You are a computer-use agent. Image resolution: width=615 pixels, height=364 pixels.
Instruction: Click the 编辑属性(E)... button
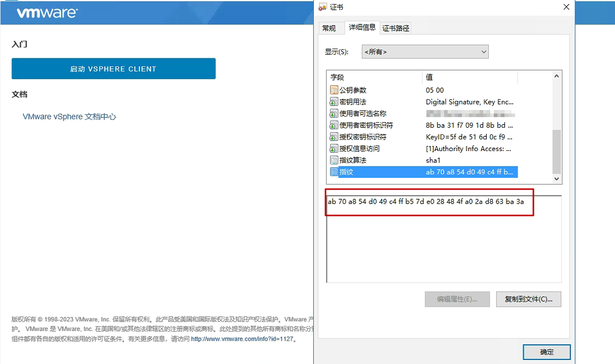tap(457, 299)
